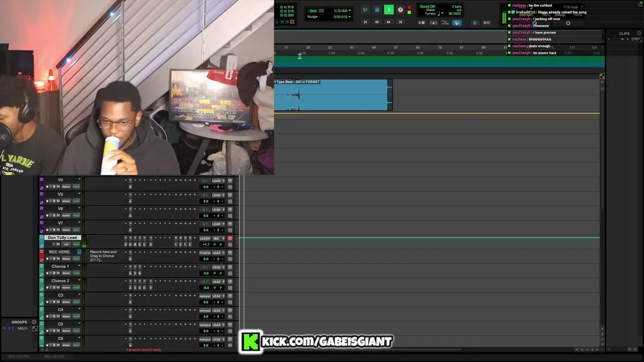Select the DID U FORGET audio clip
This screenshot has height=362, width=644.
point(333,95)
